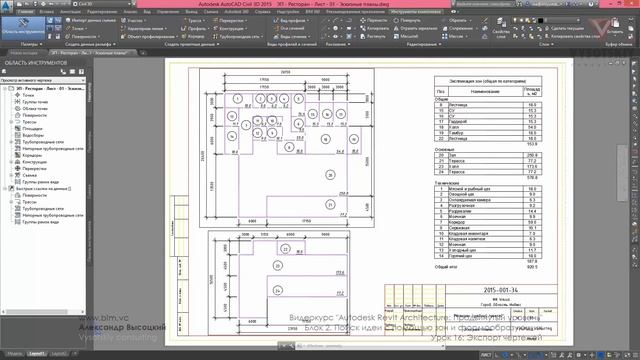Open the AutoCAD application menu logo button
The width and height of the screenshot is (640, 360).
7,7
